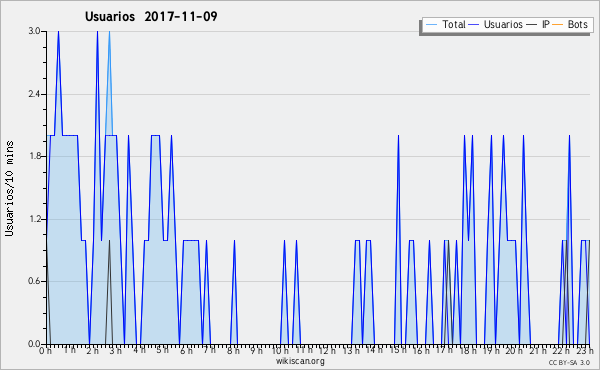Click the '18 h' x-axis label
Image resolution: width=600 pixels, height=370 pixels.
468,350
